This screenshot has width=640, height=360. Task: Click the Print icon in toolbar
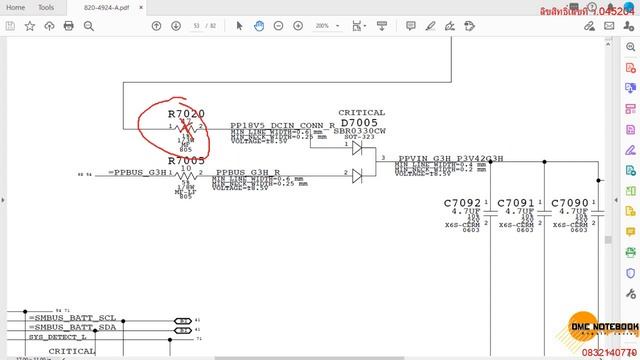point(69,26)
